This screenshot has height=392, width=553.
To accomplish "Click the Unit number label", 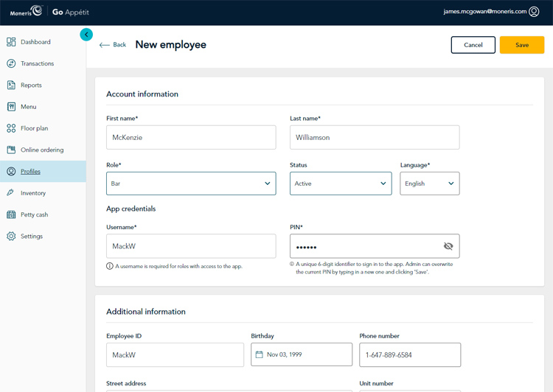I will 376,383.
